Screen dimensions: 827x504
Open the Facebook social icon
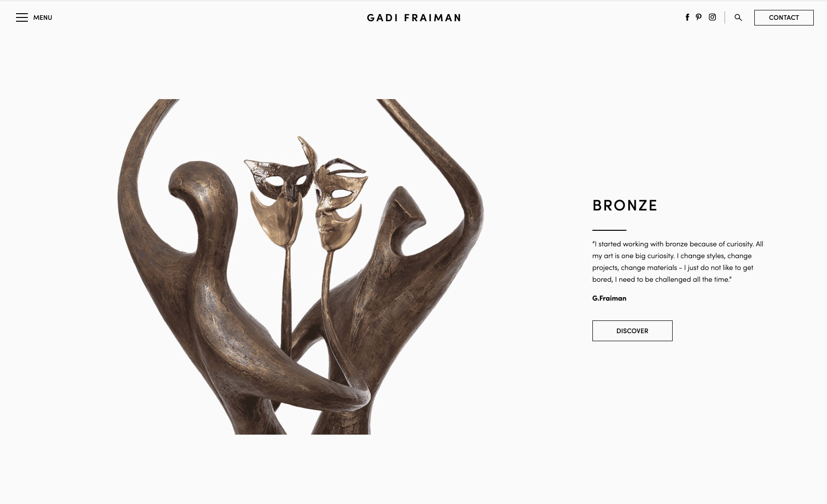[x=687, y=17]
